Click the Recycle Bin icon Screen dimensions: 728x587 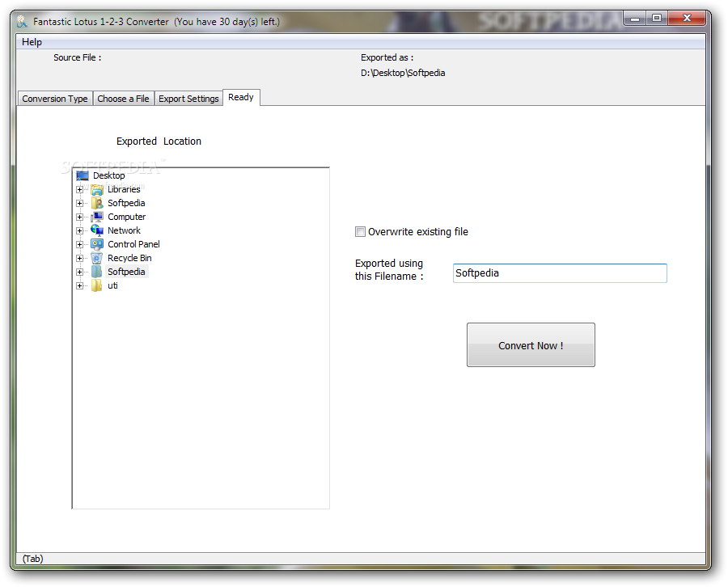(97, 258)
